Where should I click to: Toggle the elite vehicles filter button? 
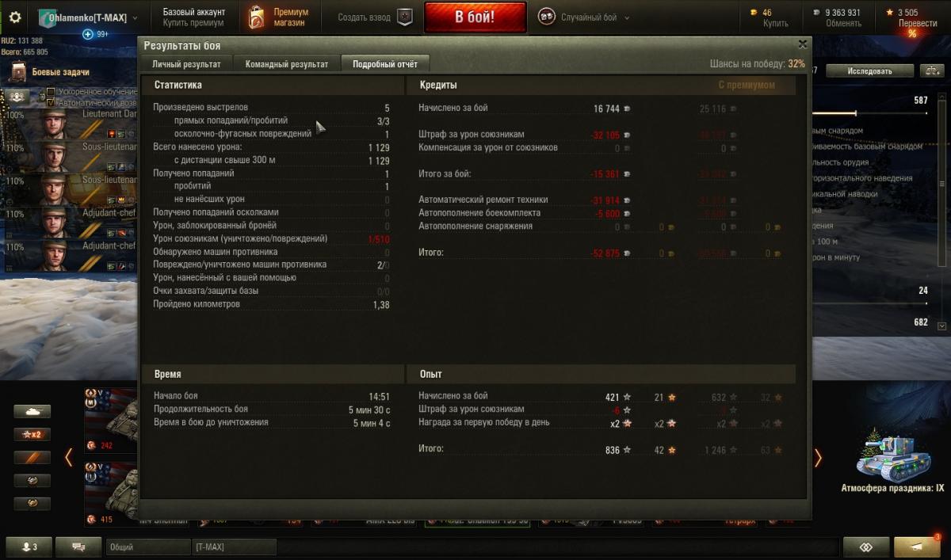click(32, 458)
